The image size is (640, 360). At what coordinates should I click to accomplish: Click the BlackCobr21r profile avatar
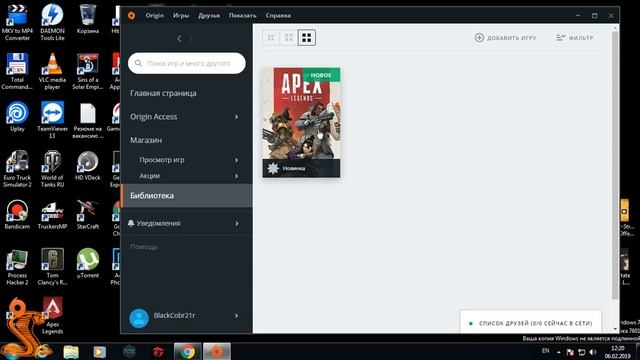(139, 318)
